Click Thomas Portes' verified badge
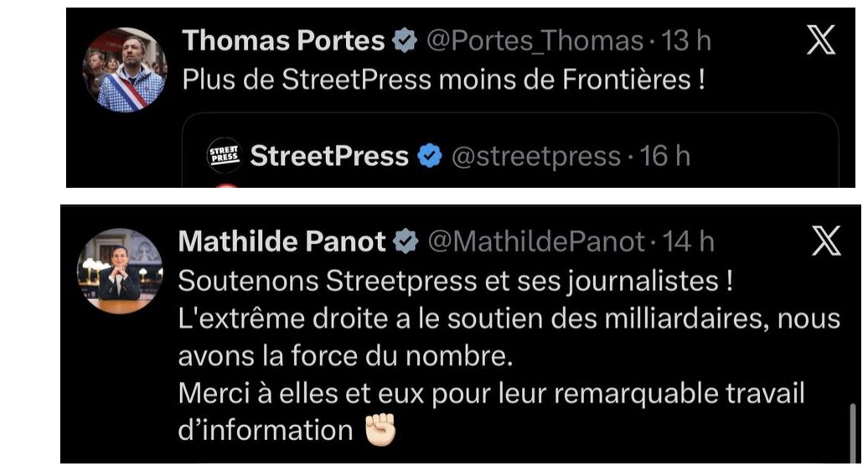868x466 pixels. pyautogui.click(x=405, y=41)
